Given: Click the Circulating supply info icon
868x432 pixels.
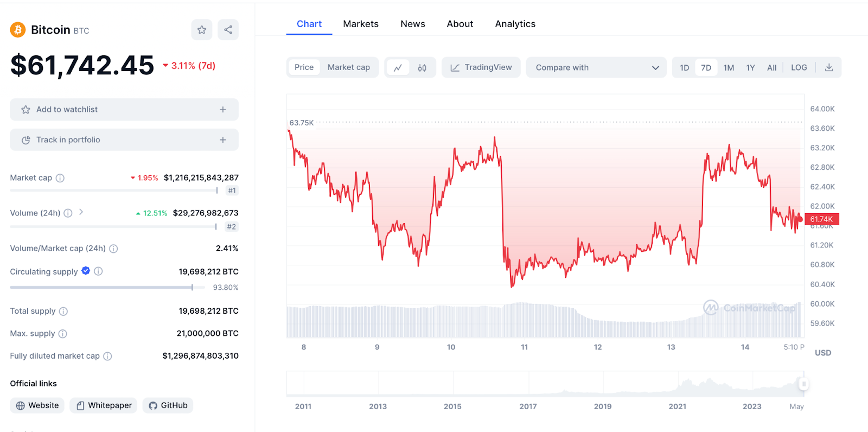Looking at the screenshot, I should click(98, 271).
